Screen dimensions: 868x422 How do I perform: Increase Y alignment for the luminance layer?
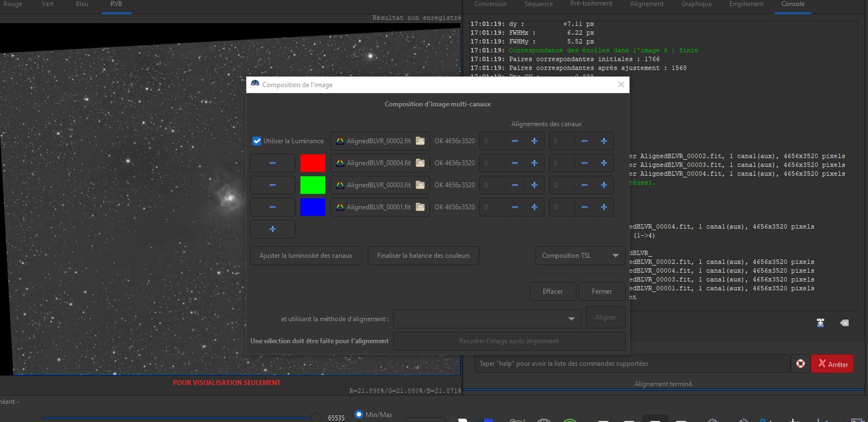(x=604, y=141)
